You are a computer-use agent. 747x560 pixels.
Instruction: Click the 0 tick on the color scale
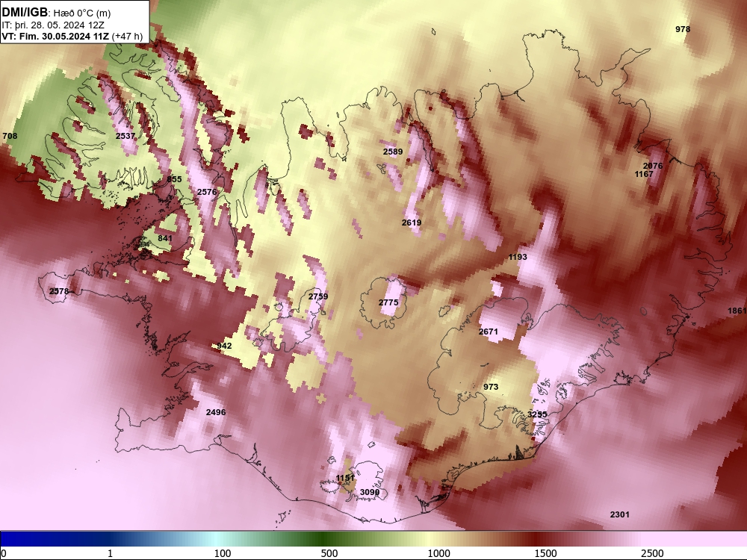[x=4, y=553]
